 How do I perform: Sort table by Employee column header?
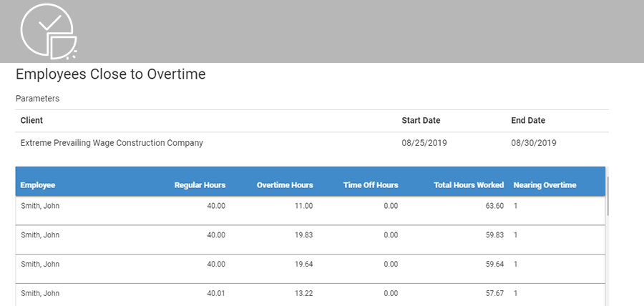point(38,185)
